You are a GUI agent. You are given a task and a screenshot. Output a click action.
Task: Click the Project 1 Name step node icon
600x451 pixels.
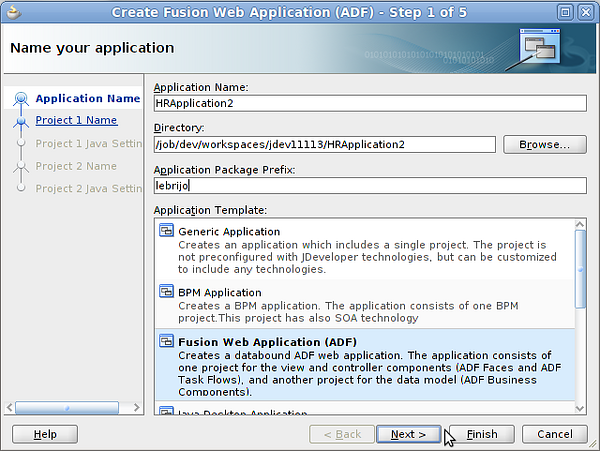20,121
